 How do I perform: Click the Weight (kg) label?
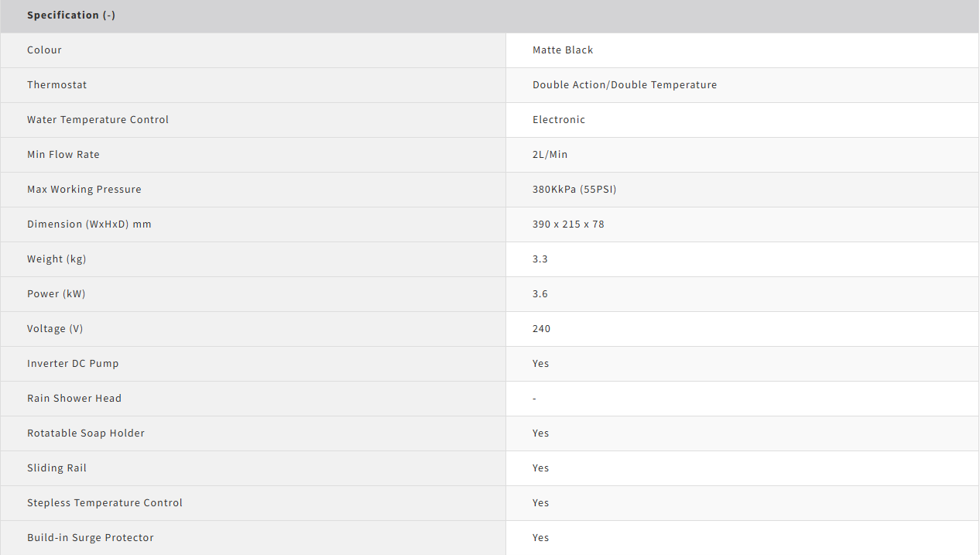pyautogui.click(x=57, y=259)
